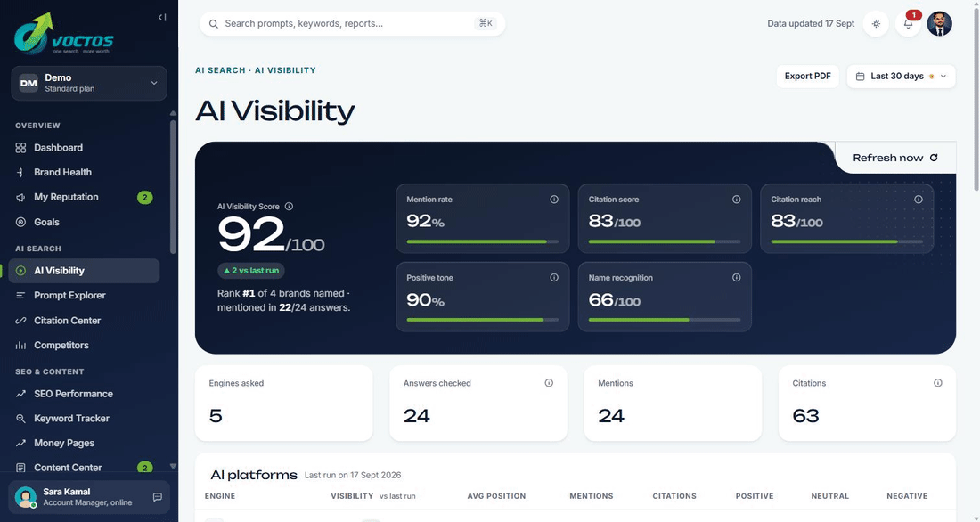
Task: Open the Demo workspace dropdown
Action: (x=89, y=83)
